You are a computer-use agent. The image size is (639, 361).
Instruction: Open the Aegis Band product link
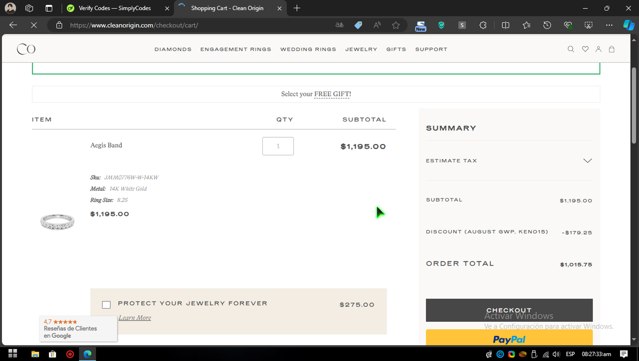coord(106,145)
